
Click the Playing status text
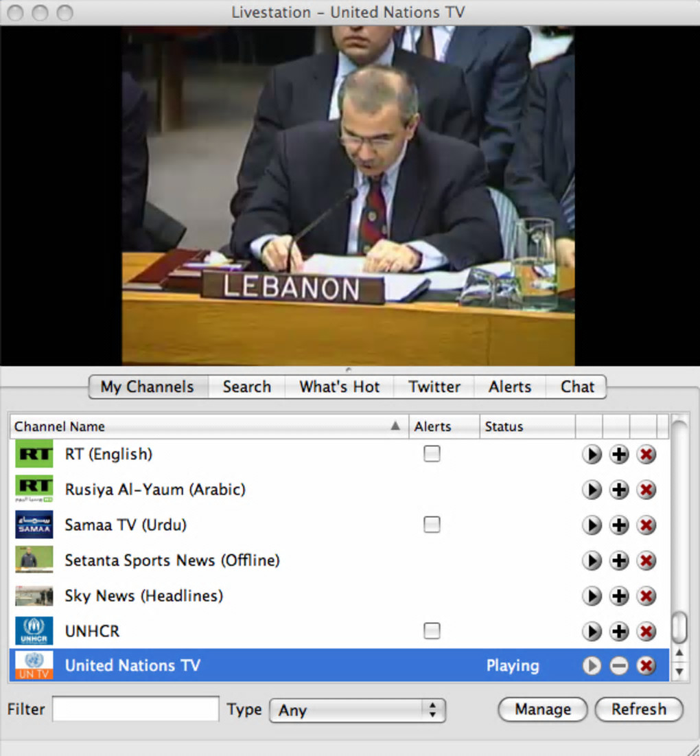[x=513, y=666]
